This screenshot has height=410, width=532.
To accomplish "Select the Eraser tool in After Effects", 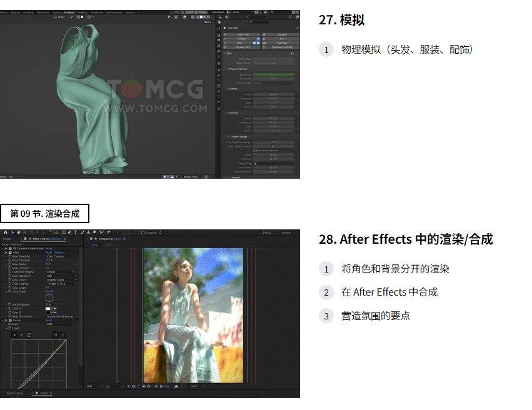I will coord(94,232).
